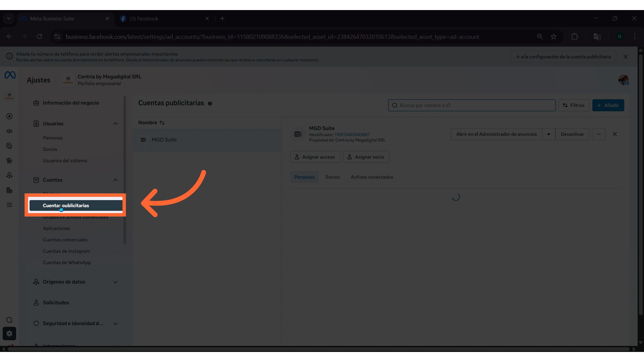Viewport: 644px width, 362px height.
Task: Open Cuentas de Instagram
Action: point(66,251)
